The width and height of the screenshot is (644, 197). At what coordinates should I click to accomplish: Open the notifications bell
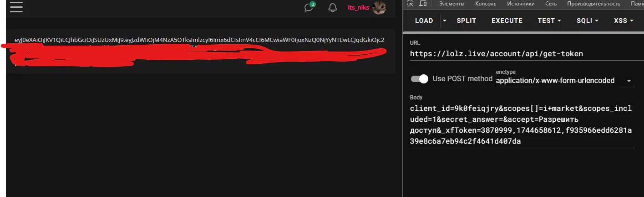pyautogui.click(x=333, y=8)
